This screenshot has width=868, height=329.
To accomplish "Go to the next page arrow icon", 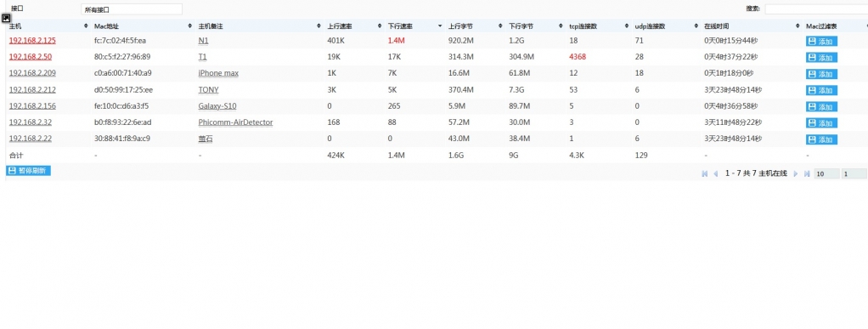I will (x=796, y=174).
